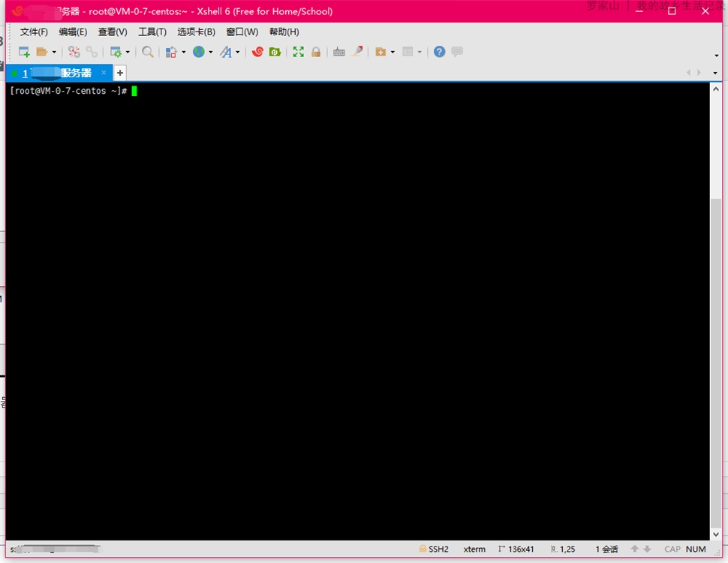Click the plus button to add tab
The image size is (728, 563).
120,73
